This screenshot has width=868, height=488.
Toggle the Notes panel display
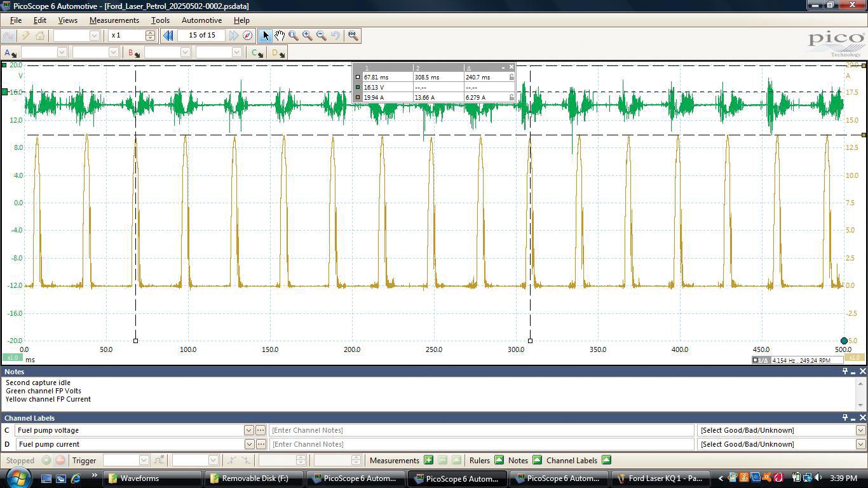coord(537,460)
